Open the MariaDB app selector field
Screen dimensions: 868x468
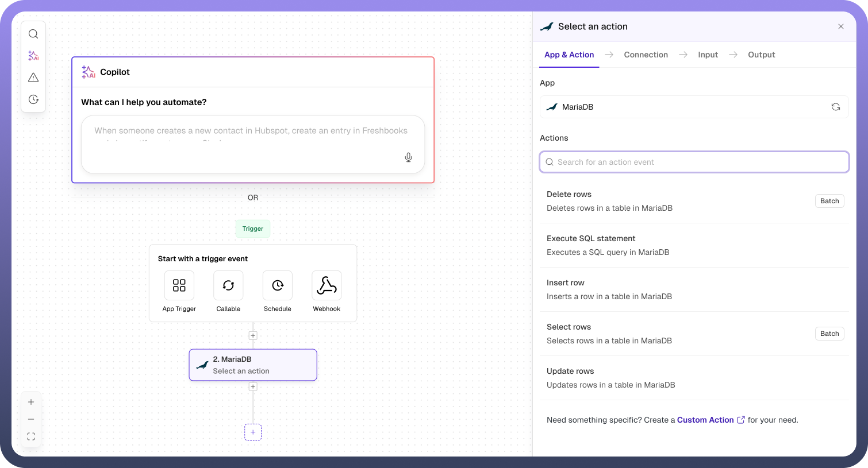pyautogui.click(x=694, y=107)
